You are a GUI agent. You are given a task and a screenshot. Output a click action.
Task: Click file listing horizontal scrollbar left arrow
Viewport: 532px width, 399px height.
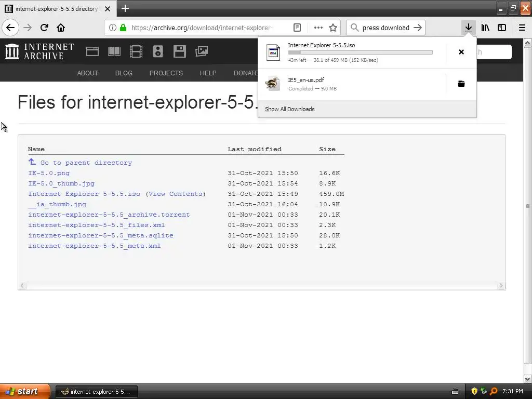point(22,286)
